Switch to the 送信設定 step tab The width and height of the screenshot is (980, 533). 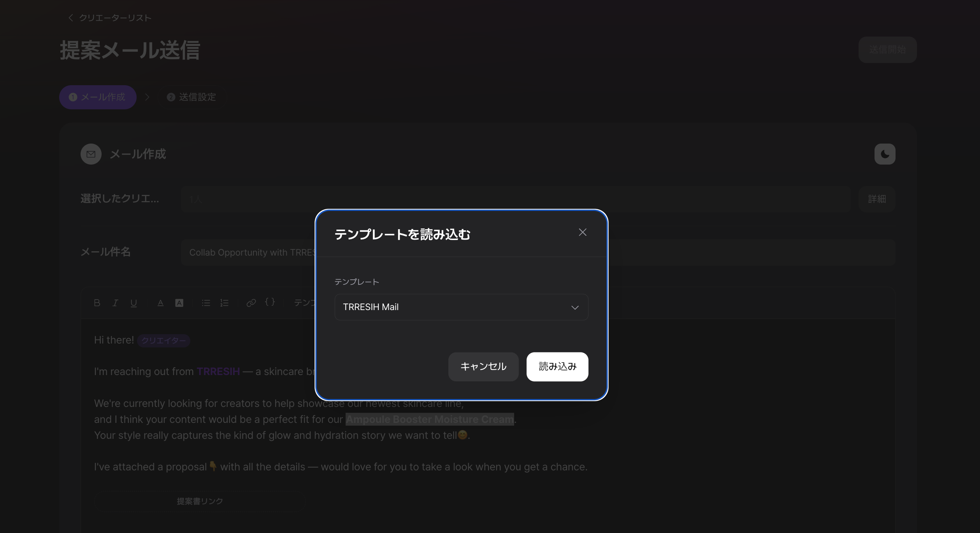click(x=192, y=97)
